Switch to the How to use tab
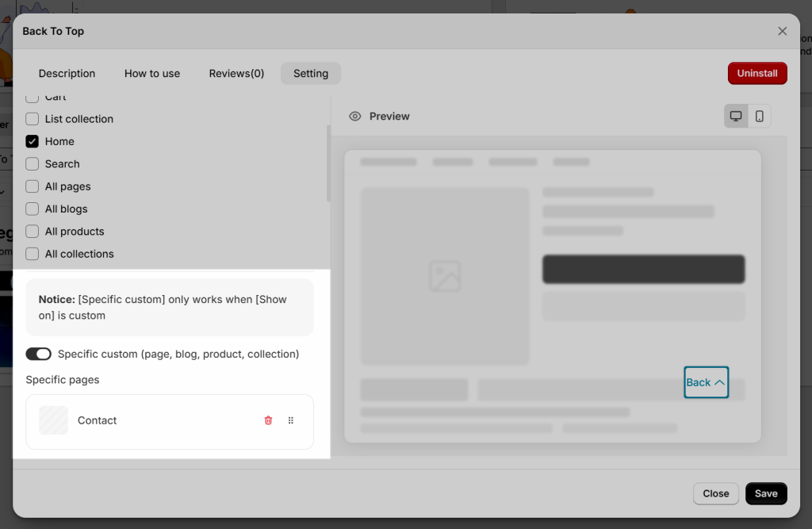812x529 pixels. 152,74
